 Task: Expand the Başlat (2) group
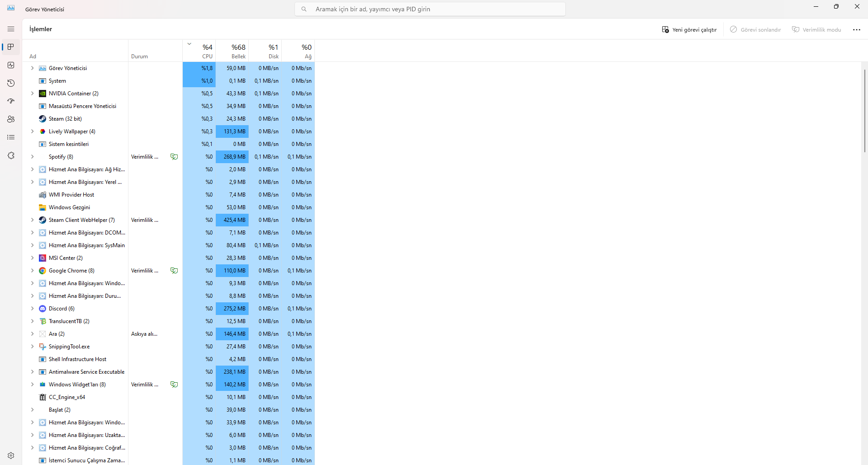pos(32,410)
